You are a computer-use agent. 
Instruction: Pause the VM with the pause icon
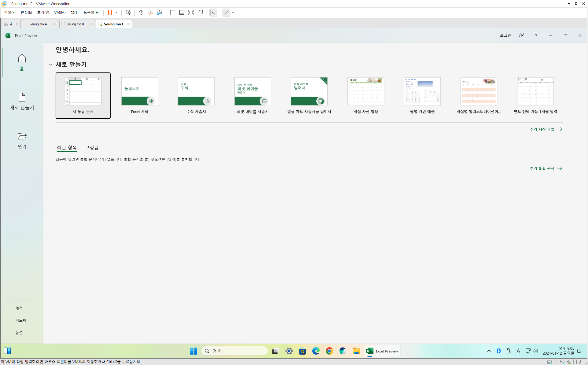(110, 13)
